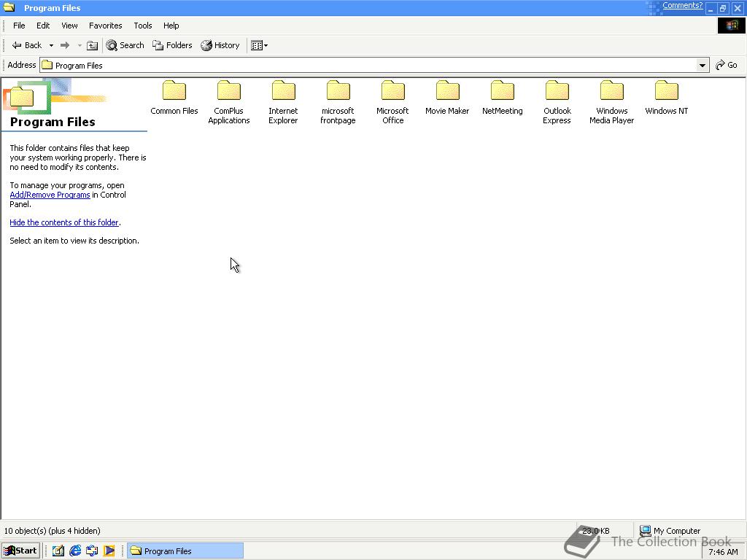Expand the Back history dropdown arrow
747x560 pixels.
[x=51, y=45]
